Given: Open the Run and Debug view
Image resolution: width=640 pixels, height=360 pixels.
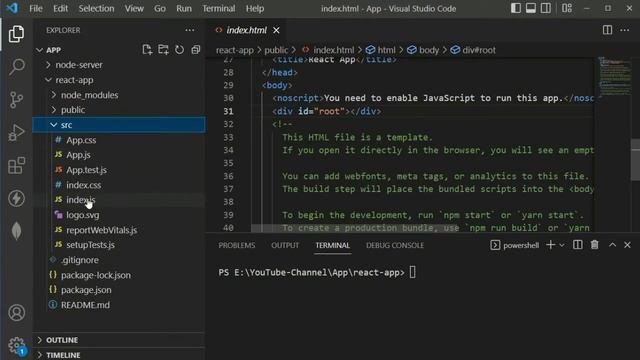Looking at the screenshot, I should [x=16, y=133].
